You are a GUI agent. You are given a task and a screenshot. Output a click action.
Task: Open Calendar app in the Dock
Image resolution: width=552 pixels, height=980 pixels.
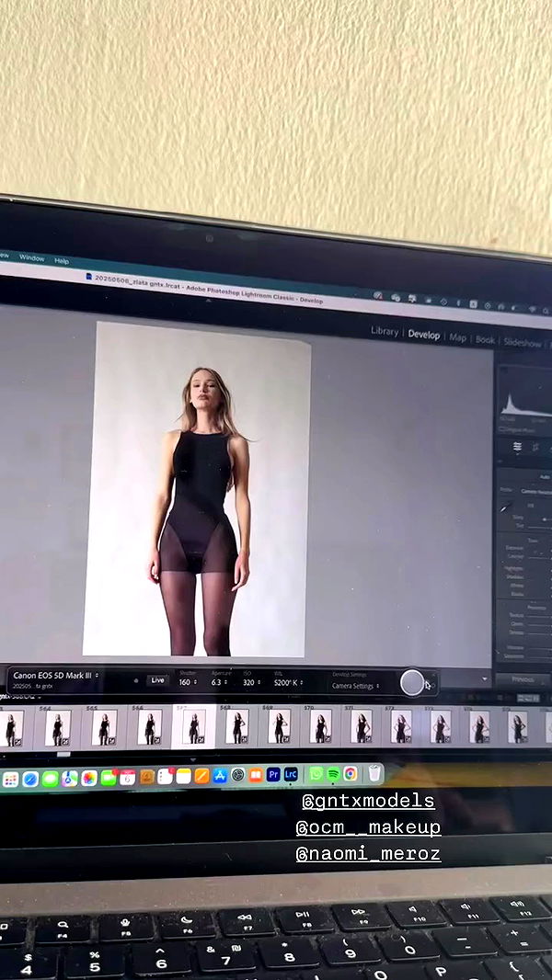tap(128, 777)
